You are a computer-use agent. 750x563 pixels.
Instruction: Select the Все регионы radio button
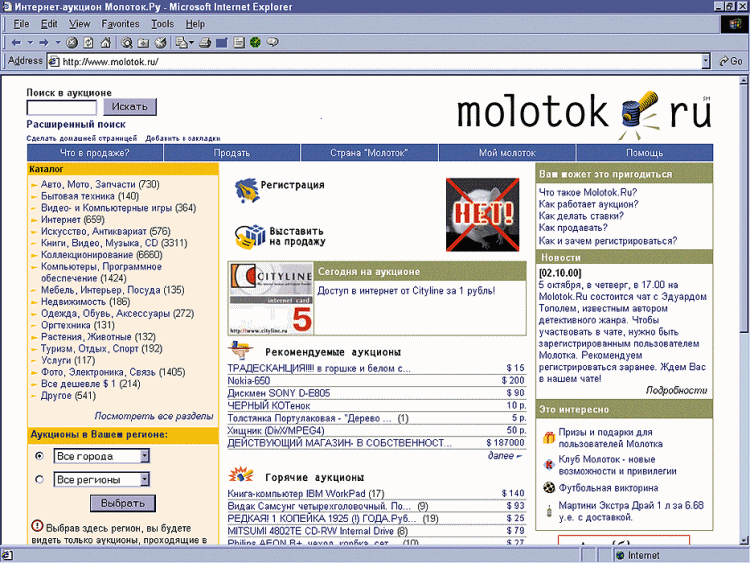tap(40, 479)
